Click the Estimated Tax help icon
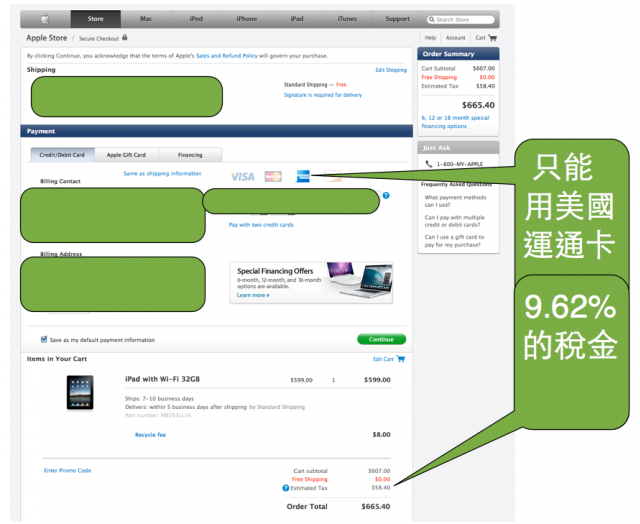Image resolution: width=640 pixels, height=524 pixels. (286, 488)
